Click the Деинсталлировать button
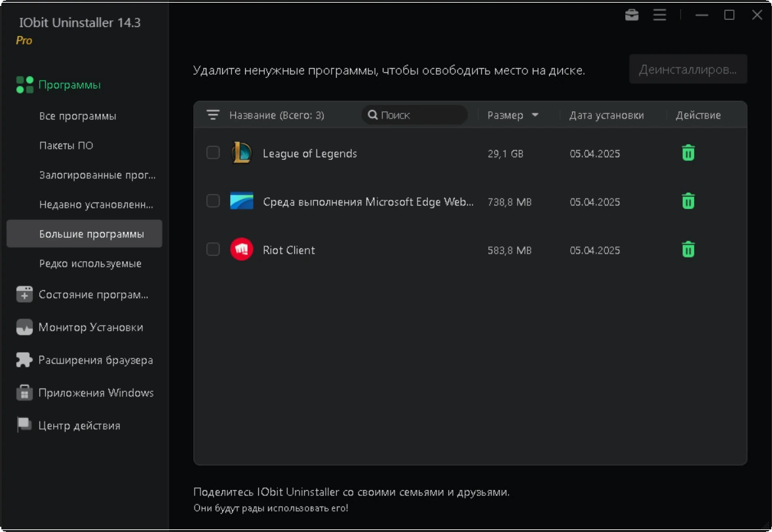772x532 pixels. (688, 69)
